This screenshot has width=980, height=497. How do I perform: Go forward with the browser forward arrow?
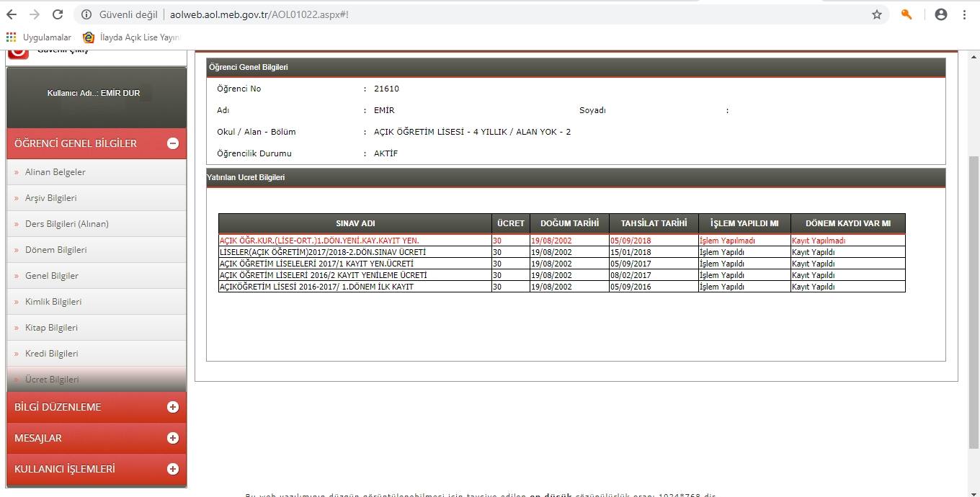35,14
